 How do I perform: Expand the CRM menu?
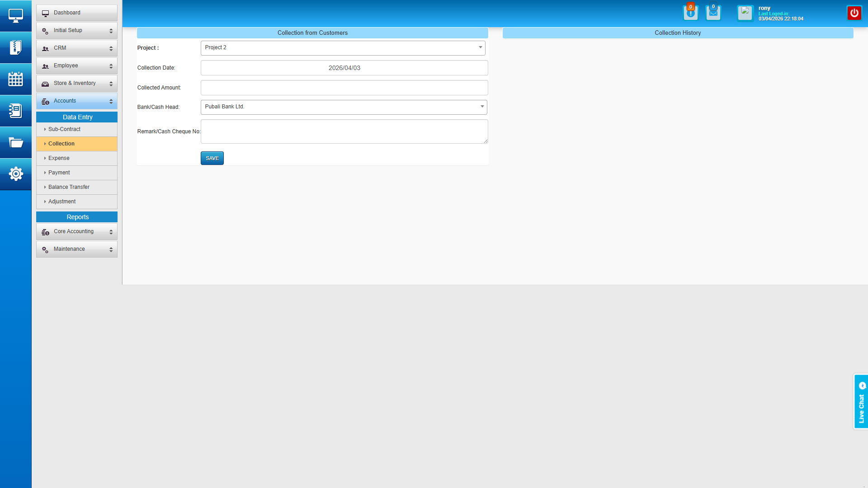pos(77,48)
